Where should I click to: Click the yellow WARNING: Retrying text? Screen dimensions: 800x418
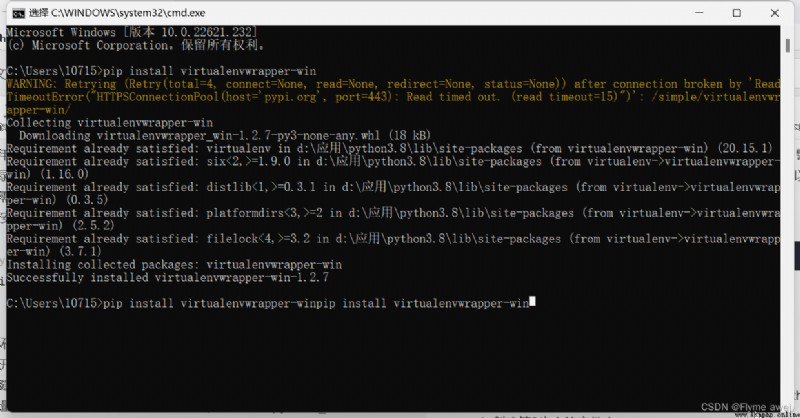tap(61, 84)
